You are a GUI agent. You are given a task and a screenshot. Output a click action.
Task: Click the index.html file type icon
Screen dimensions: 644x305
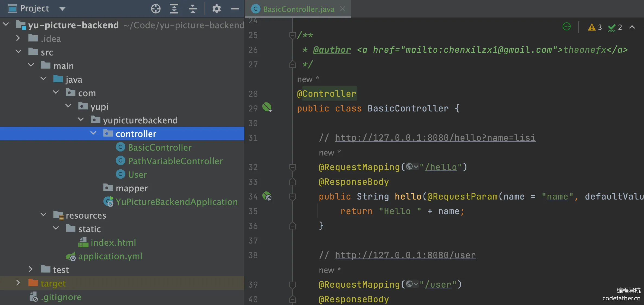83,242
